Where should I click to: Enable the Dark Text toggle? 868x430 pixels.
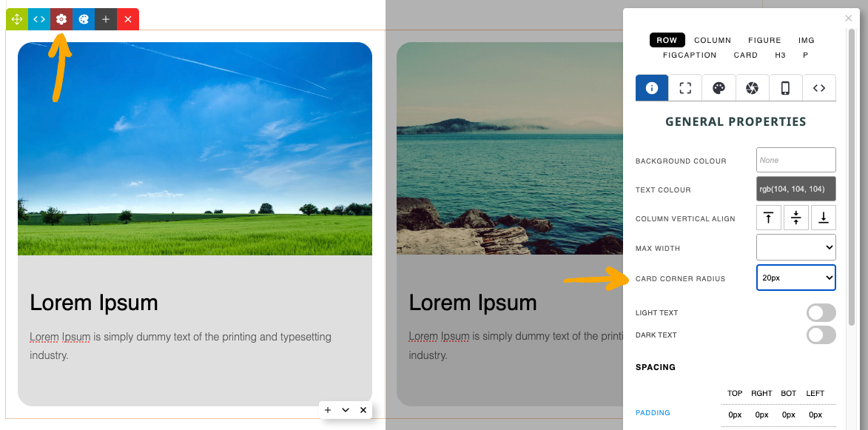tap(821, 335)
